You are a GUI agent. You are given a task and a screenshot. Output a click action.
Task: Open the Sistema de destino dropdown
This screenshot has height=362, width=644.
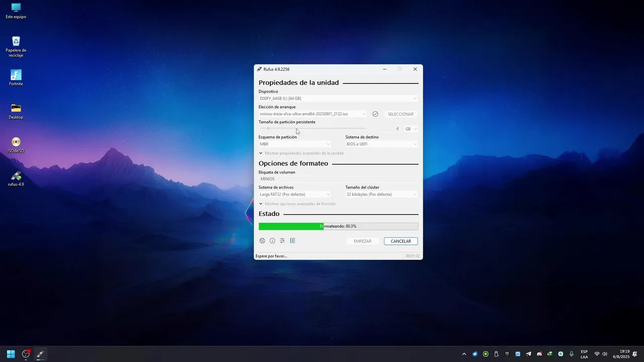coord(381,144)
